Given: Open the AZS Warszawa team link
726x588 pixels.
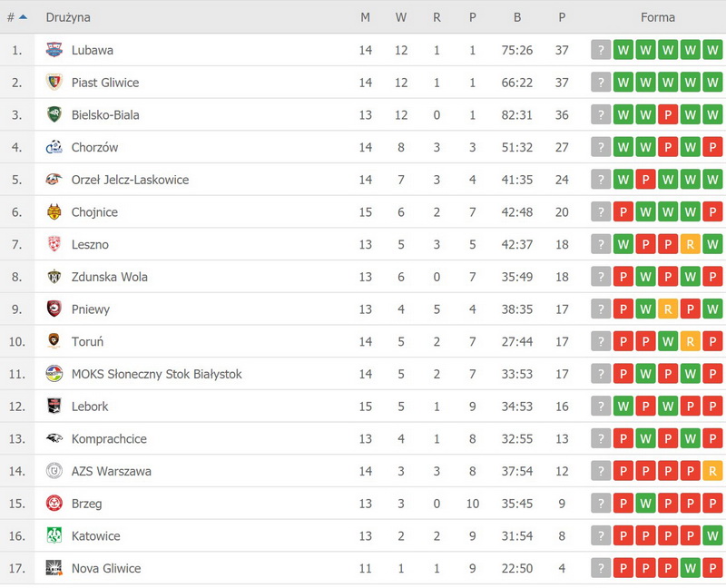Looking at the screenshot, I should pyautogui.click(x=111, y=472).
